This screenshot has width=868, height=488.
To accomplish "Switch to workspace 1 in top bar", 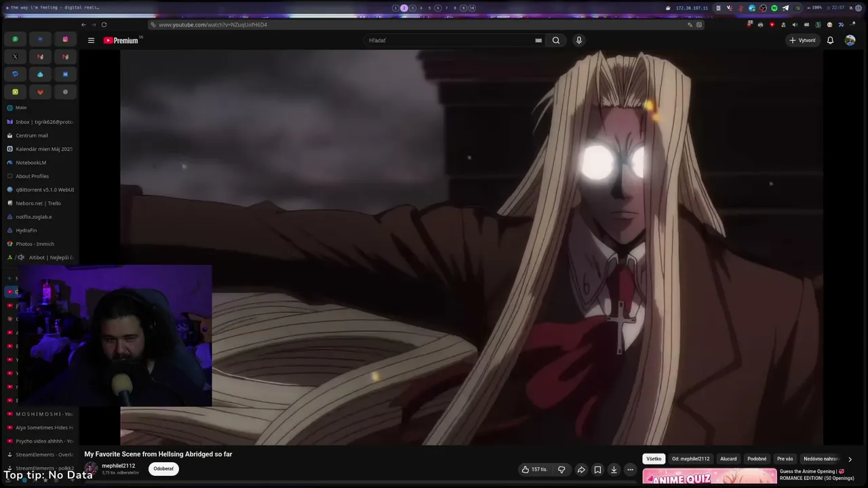I will (395, 8).
